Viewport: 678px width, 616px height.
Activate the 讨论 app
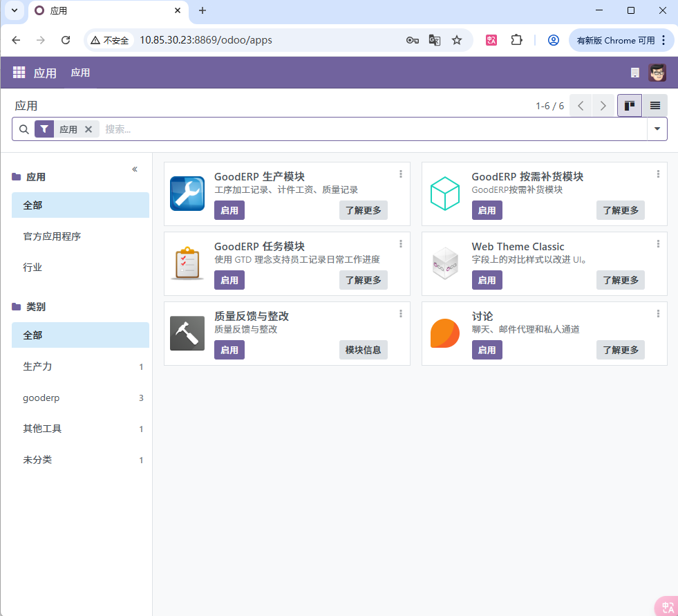pos(487,350)
